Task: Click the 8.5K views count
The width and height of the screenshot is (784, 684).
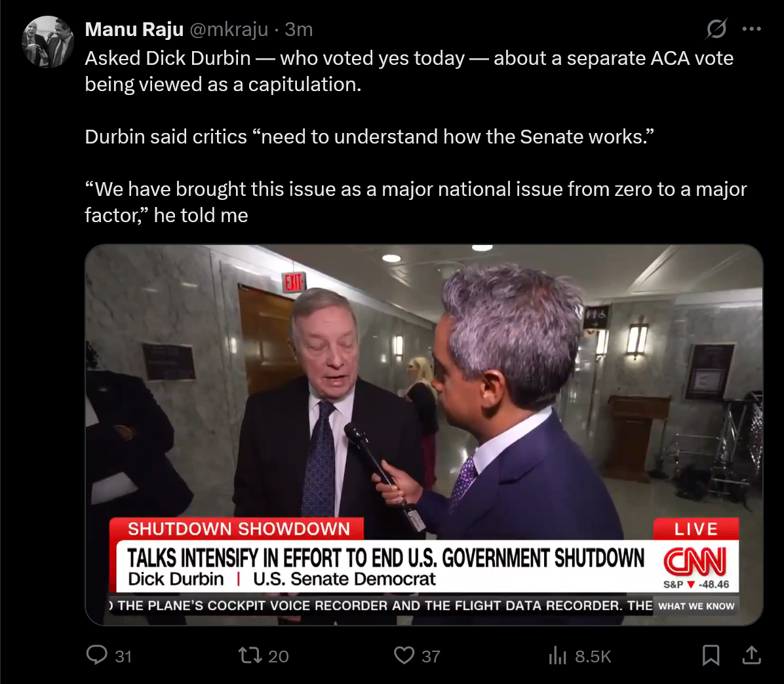Action: pos(593,656)
